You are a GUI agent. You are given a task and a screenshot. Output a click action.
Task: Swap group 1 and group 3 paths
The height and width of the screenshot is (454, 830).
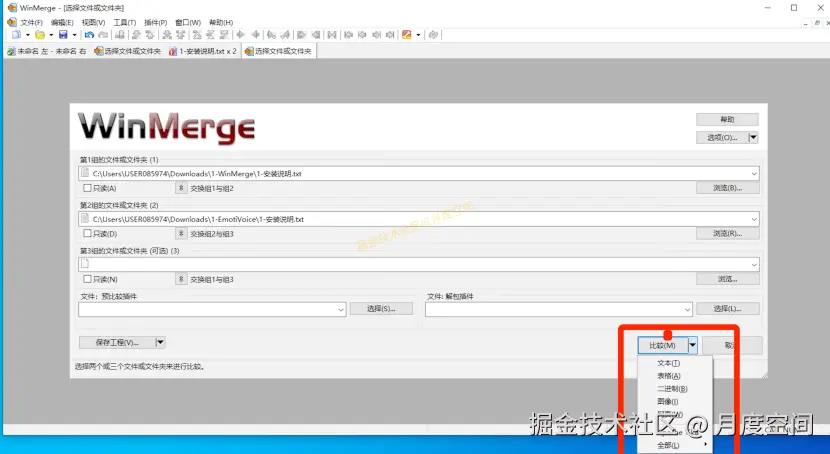coord(181,279)
